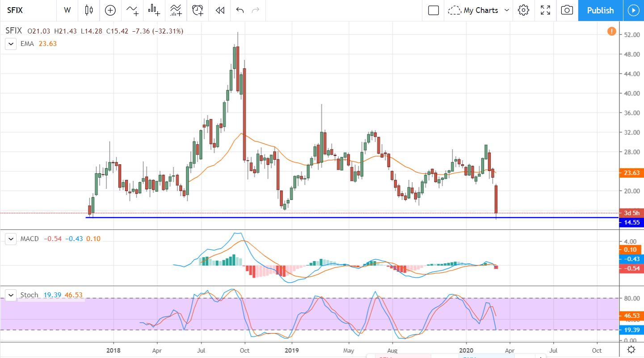This screenshot has height=358, width=644.
Task: Collapse the MACD indicator legend
Action: pyautogui.click(x=10, y=239)
